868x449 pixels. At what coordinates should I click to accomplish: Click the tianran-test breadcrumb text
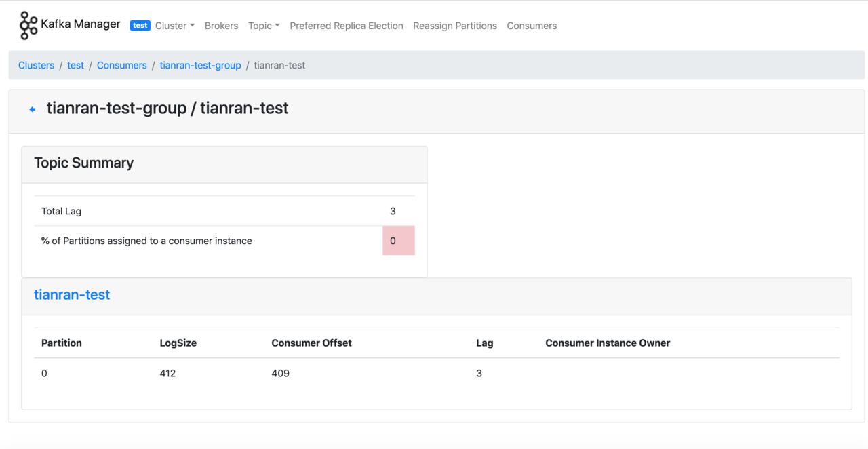coord(279,65)
